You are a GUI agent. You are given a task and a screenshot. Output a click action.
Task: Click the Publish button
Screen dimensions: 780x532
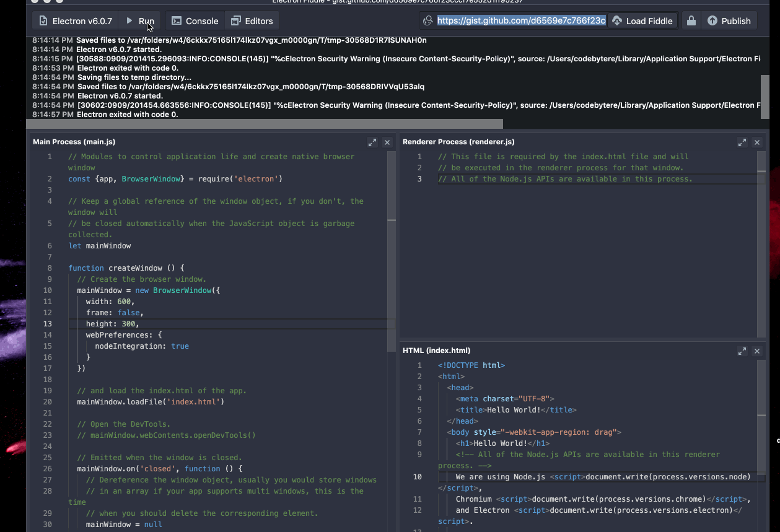click(x=729, y=20)
